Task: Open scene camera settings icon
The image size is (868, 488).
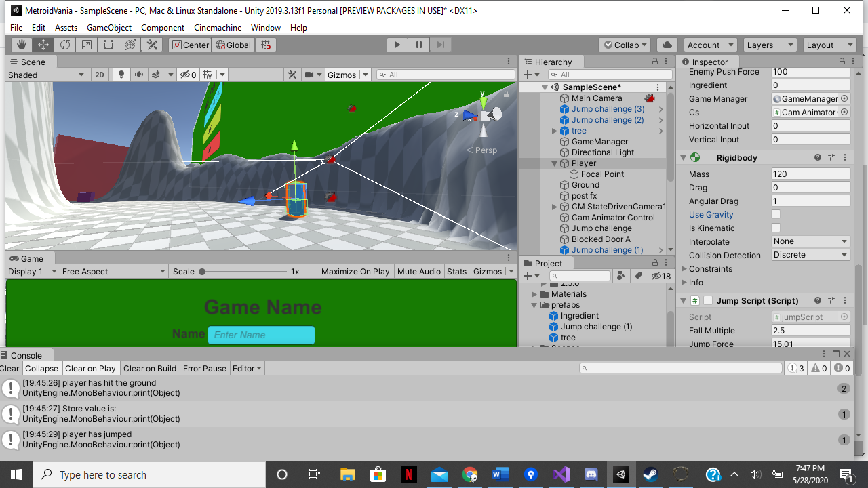Action: coord(309,75)
